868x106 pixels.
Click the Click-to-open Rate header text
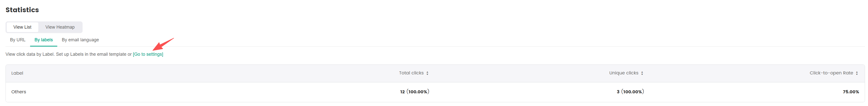coord(831,73)
